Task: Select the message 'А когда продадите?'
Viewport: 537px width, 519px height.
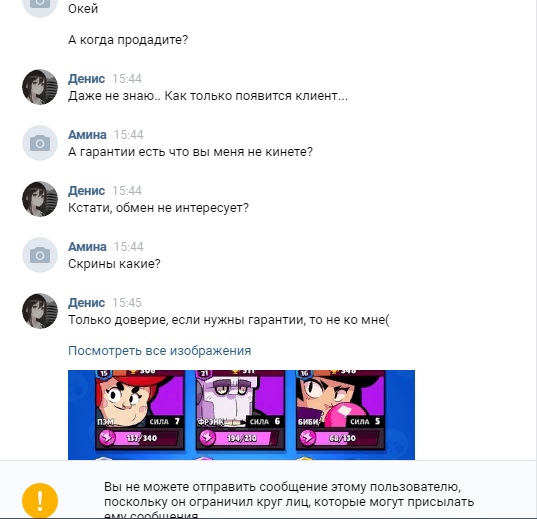Action: click(128, 40)
